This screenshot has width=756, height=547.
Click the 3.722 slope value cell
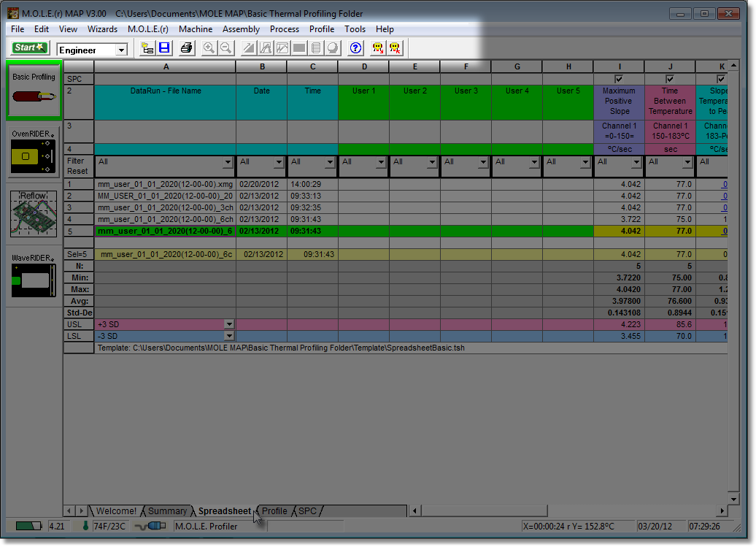click(x=619, y=220)
